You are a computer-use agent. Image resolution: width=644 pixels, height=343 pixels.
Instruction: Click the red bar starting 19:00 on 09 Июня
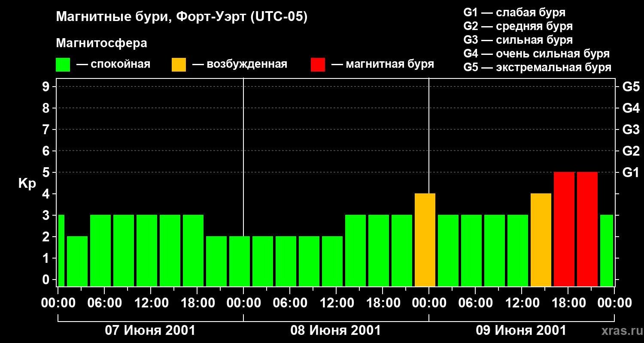click(587, 229)
